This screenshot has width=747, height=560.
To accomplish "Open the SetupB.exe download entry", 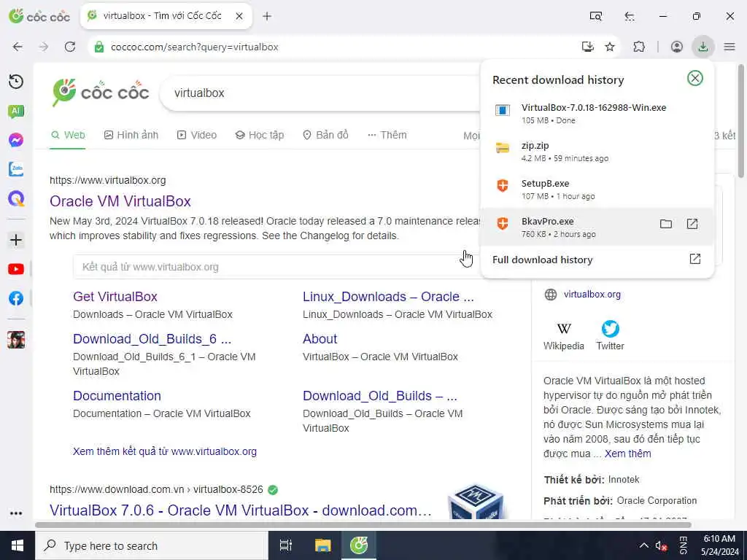I will tap(597, 189).
